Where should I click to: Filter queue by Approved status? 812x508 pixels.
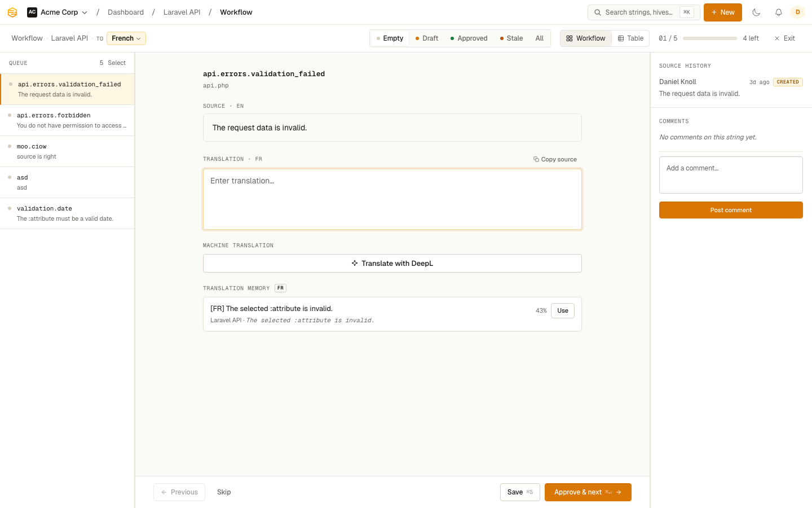coord(469,38)
